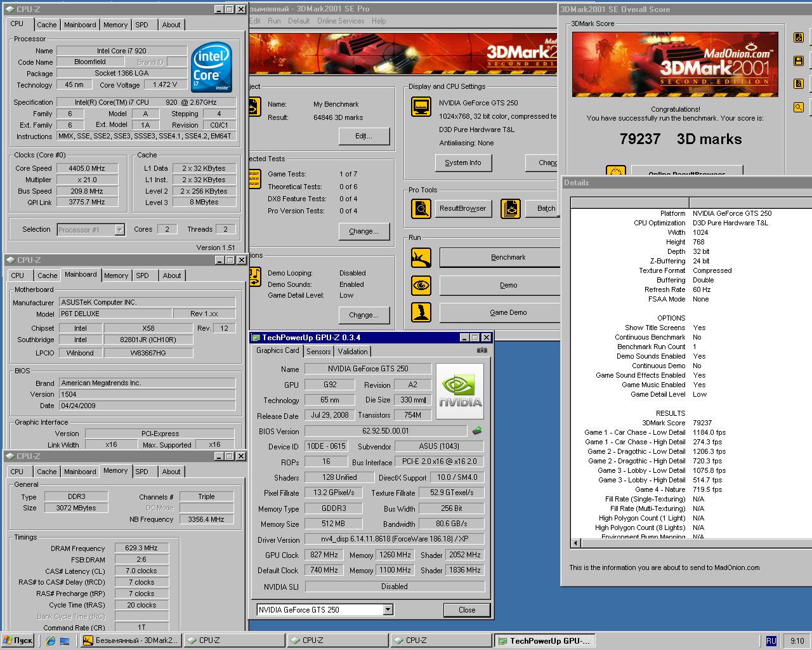Click the GPU-Z BIOS Version field 62.92.5D.00.01
The height and width of the screenshot is (650, 812).
tap(386, 431)
